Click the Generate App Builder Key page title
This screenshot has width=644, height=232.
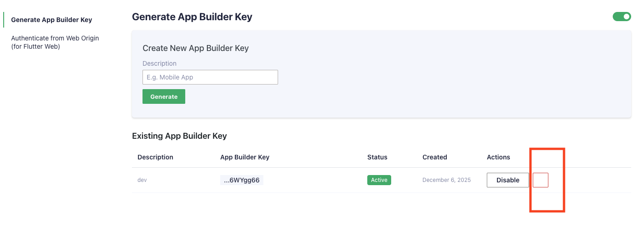coord(192,17)
